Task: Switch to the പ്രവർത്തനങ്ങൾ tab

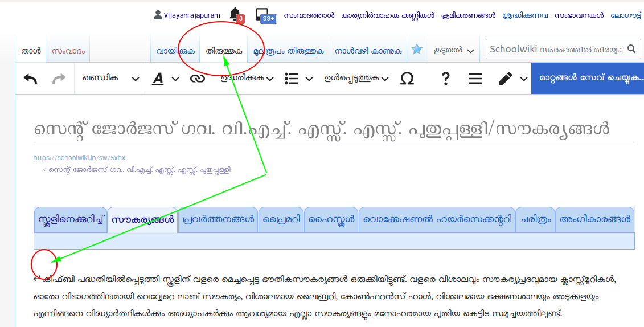Action: coord(218,219)
